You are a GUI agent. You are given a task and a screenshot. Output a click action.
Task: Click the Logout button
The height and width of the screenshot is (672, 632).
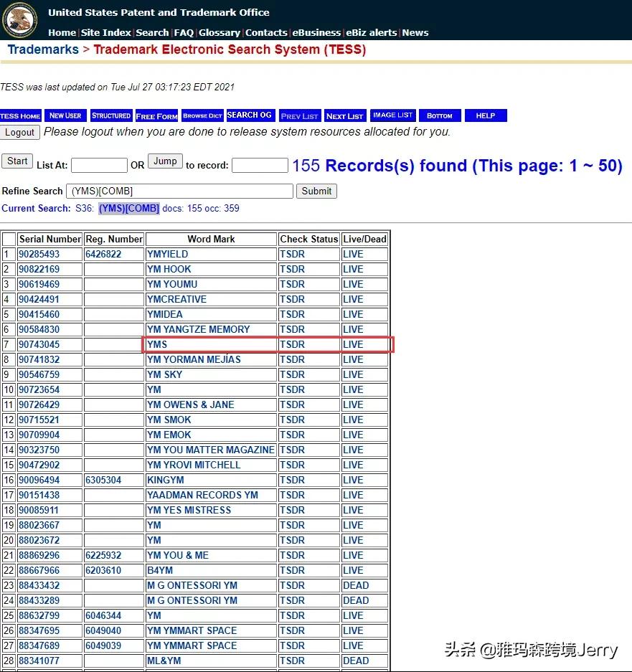point(19,133)
